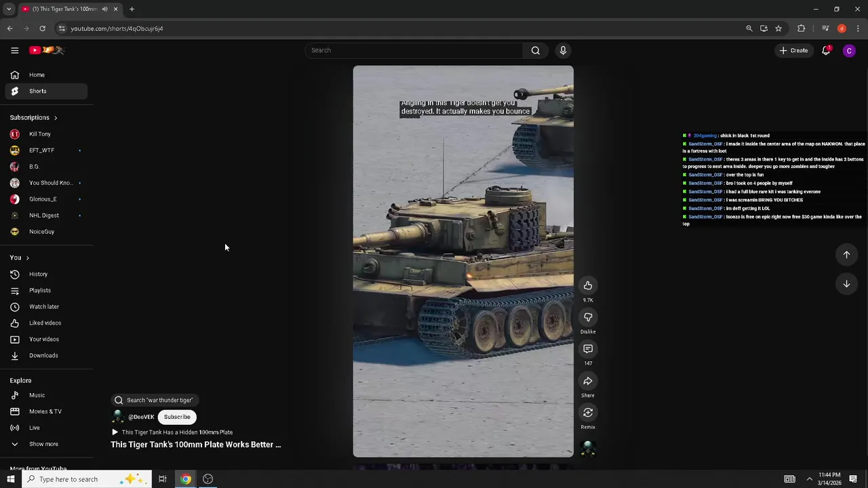The image size is (868, 488).
Task: Open the media controls icon in Chrome
Action: 825,28
